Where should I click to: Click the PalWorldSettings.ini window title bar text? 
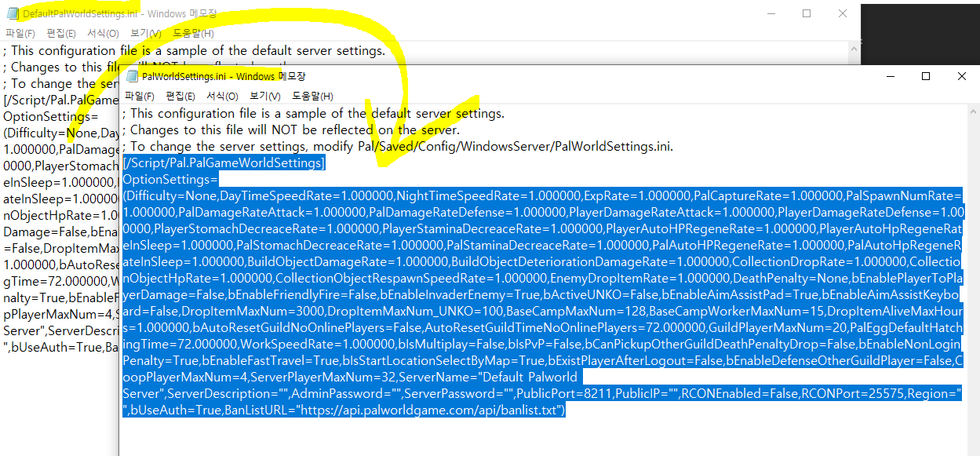coord(224,76)
